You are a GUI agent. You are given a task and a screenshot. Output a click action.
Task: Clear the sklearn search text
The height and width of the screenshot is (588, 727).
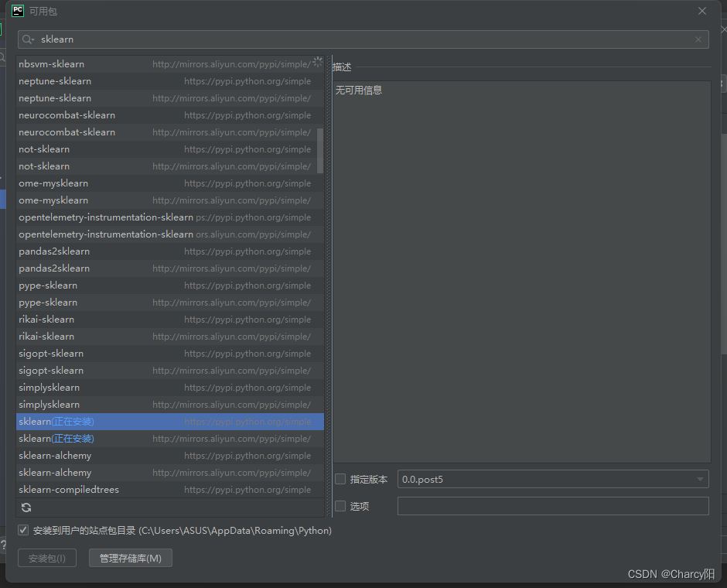click(x=698, y=40)
